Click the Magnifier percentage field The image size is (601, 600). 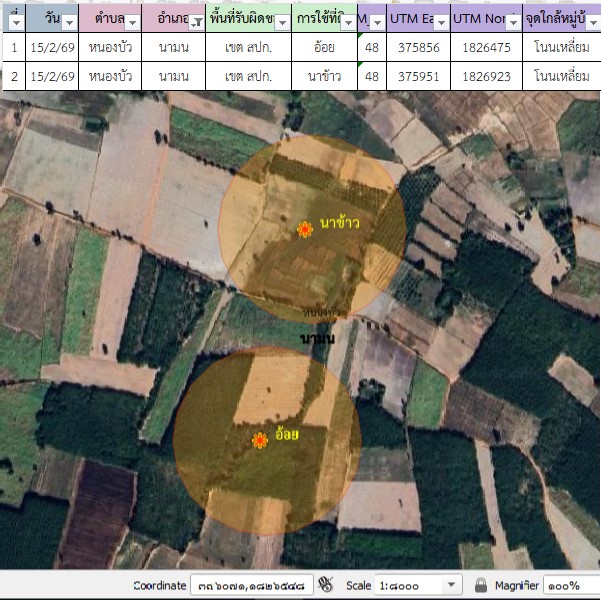[572, 584]
